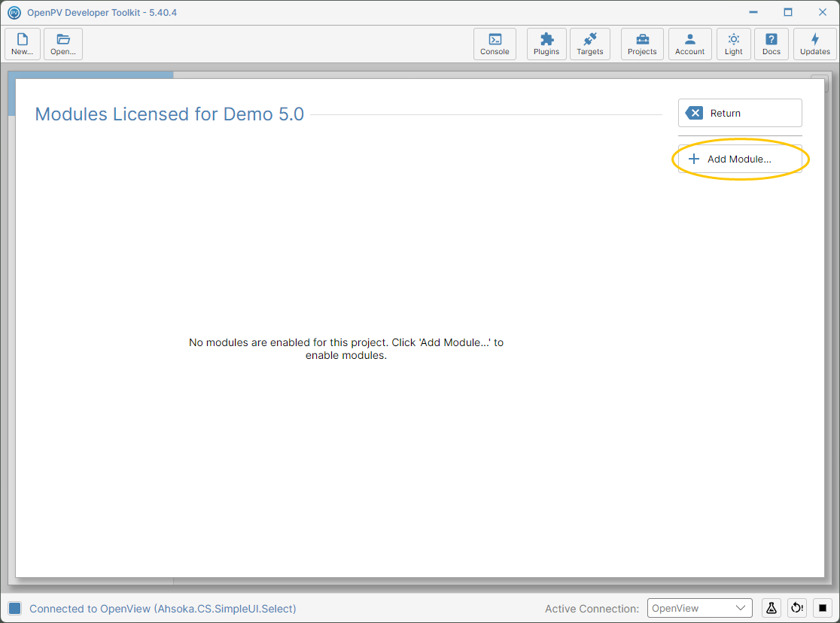Show the Targets list
The height and width of the screenshot is (623, 840).
click(x=590, y=44)
